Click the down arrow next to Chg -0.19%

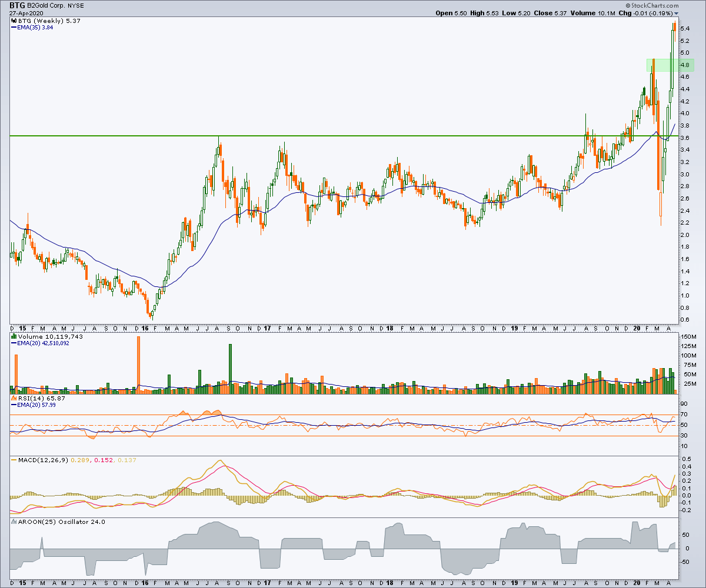tap(677, 14)
